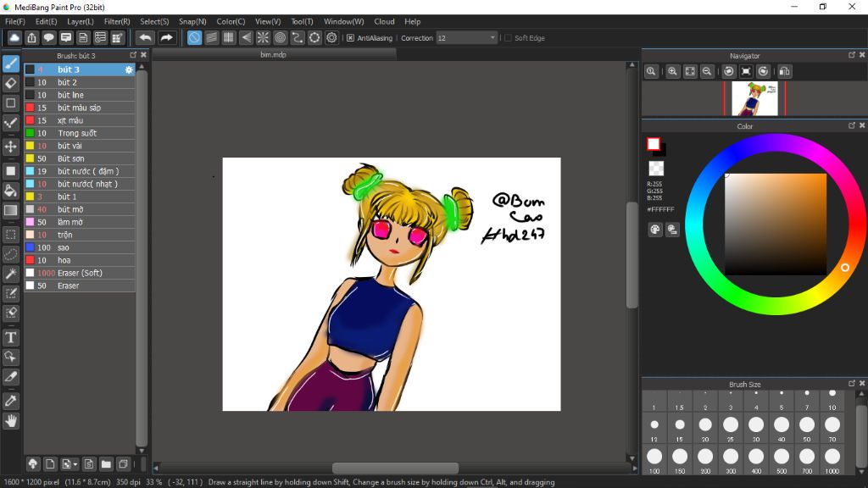868x488 pixels.
Task: Turn snap off with the blue circle toggle
Action: point(194,37)
